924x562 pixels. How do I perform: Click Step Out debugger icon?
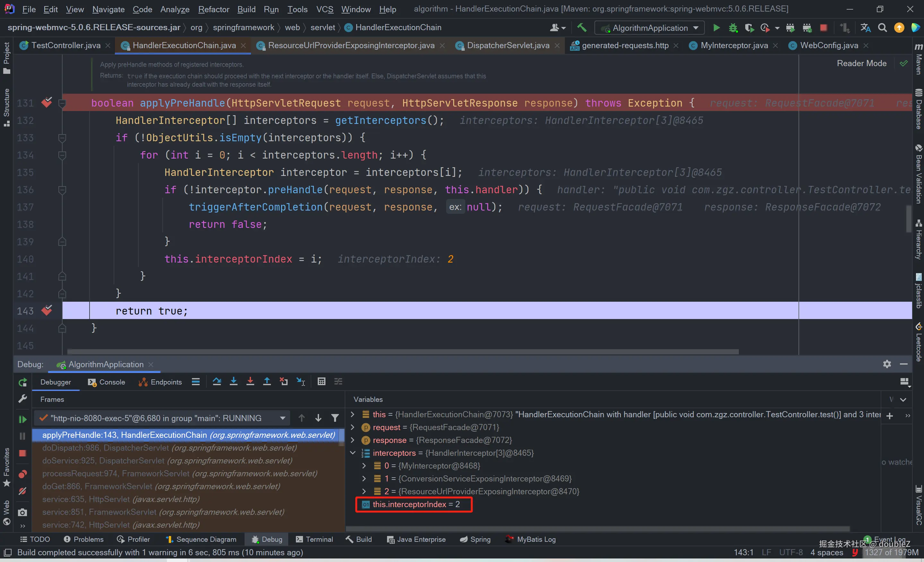[x=267, y=382]
